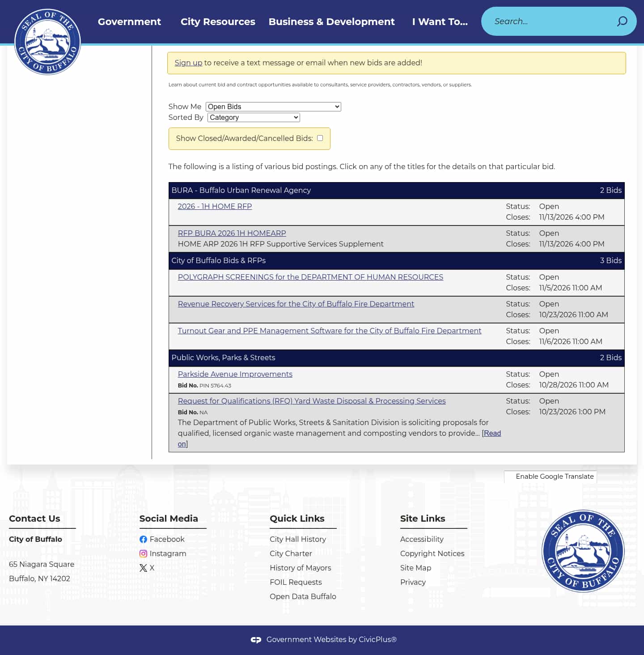Viewport: 644px width, 655px height.
Task: Open RFP BURA 2026 1H HOMEARP bid
Action: click(232, 233)
